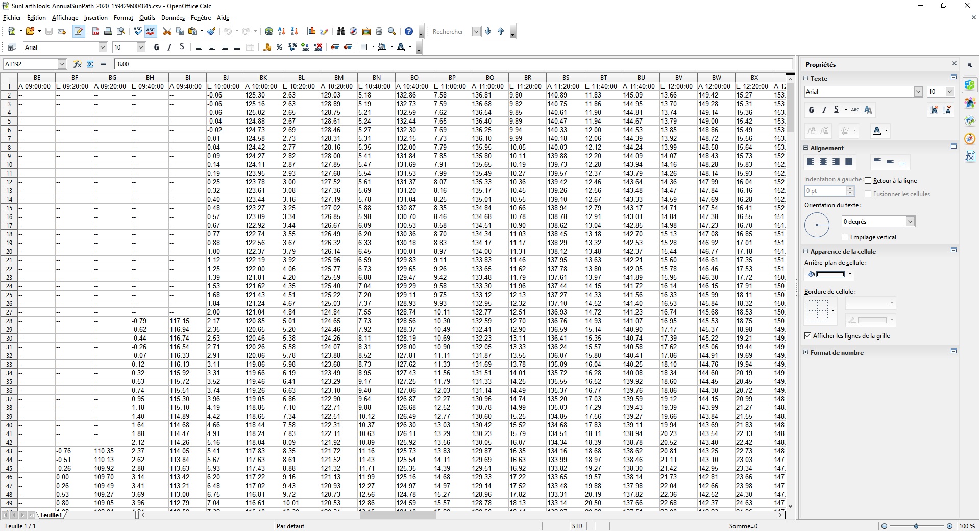Screen dimensions: 980x531
Task: Expand the Rechercher search dropdown
Action: point(476,31)
